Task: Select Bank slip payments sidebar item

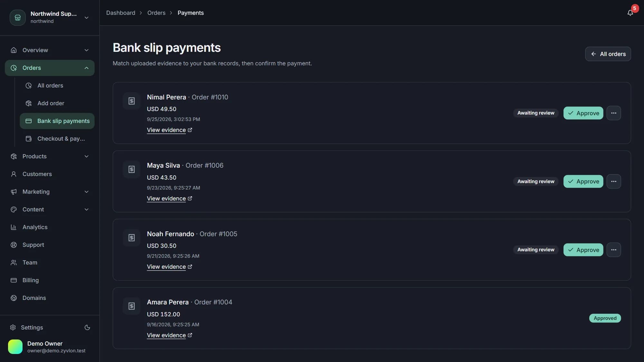Action: pos(57,121)
